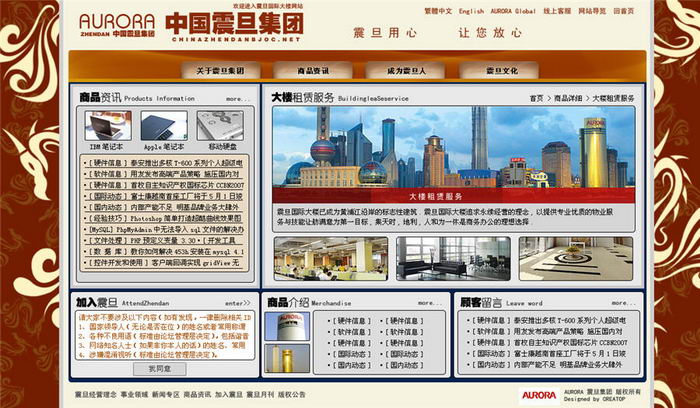Open the IBM 笔记本 product thumbnail
Screen dimensions: 700x408
tap(108, 125)
